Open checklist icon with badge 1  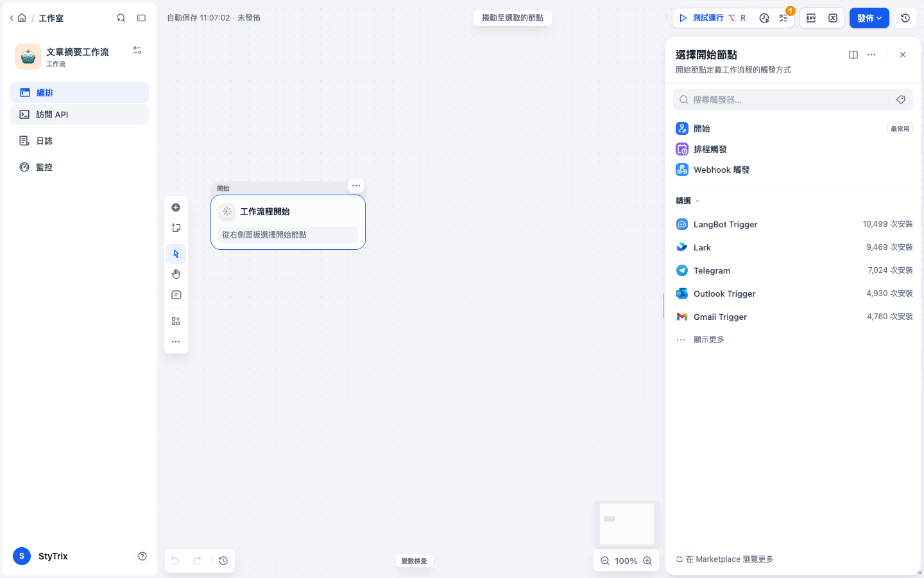pos(783,18)
